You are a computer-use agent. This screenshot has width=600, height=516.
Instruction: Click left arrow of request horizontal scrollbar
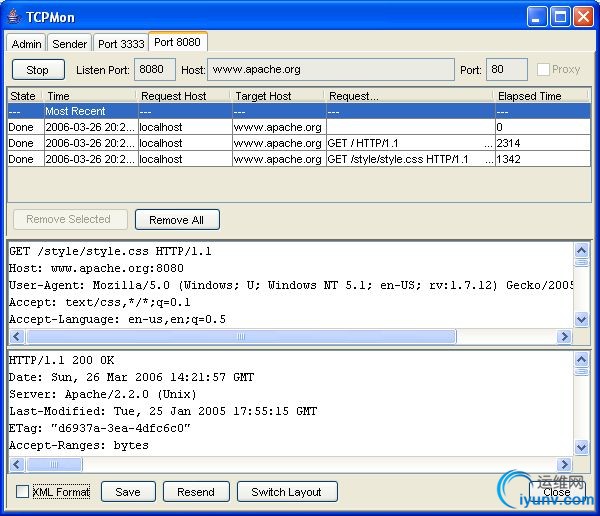point(16,336)
